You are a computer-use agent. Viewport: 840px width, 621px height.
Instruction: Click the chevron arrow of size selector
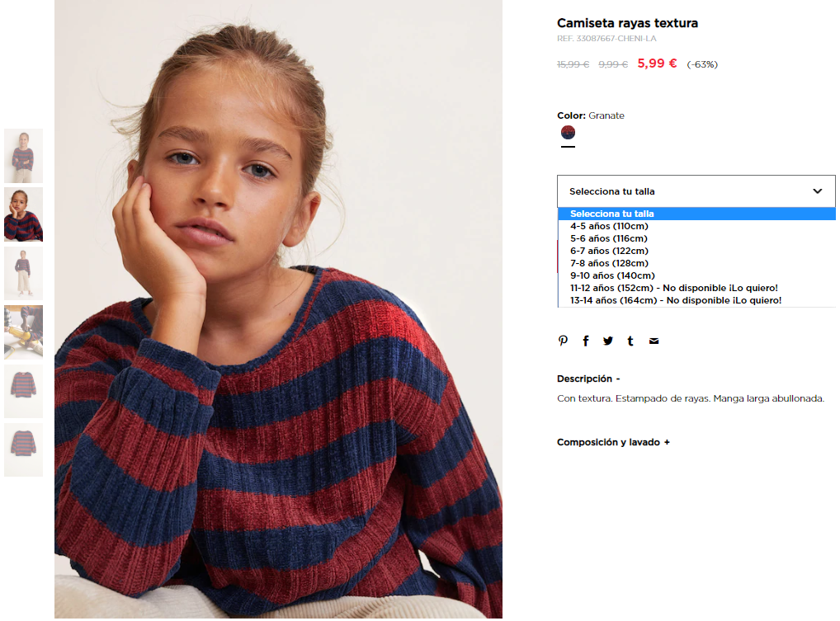click(x=817, y=191)
